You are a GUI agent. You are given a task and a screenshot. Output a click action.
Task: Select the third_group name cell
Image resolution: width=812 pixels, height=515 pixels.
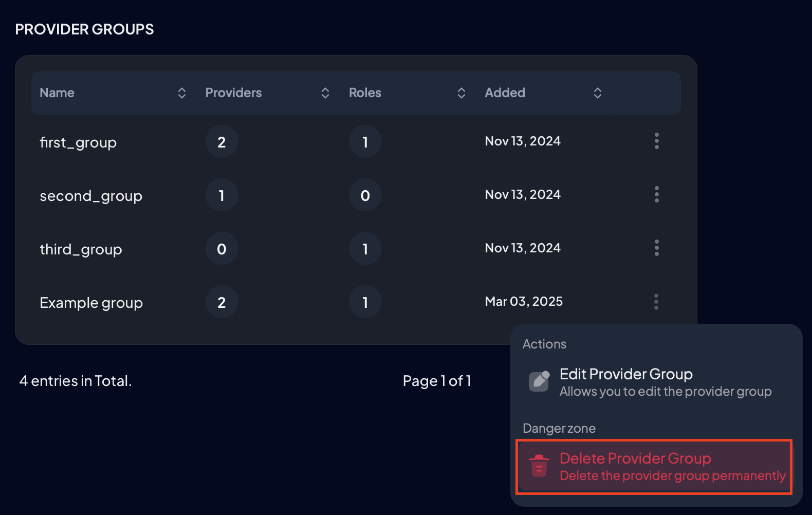(x=81, y=249)
